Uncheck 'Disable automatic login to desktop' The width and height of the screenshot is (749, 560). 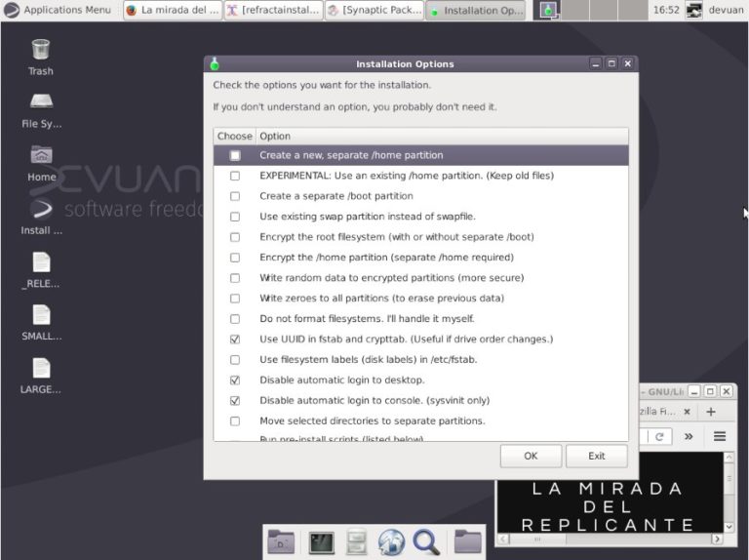point(235,380)
